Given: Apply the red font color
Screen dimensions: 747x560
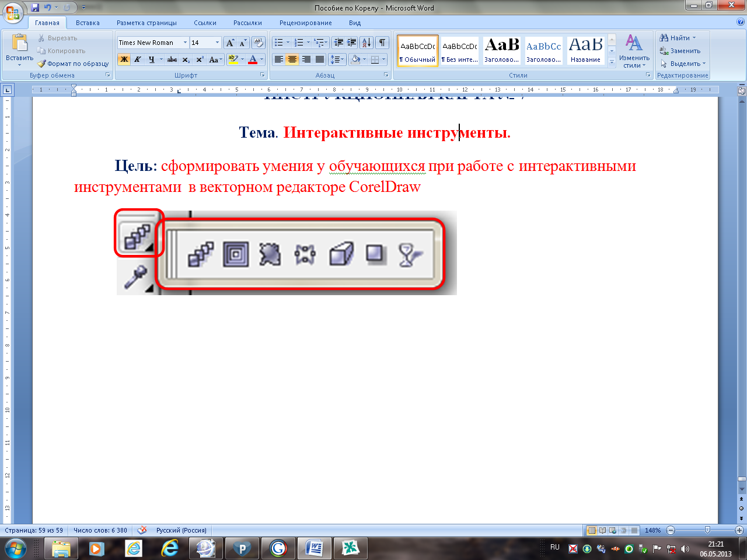Looking at the screenshot, I should (253, 60).
